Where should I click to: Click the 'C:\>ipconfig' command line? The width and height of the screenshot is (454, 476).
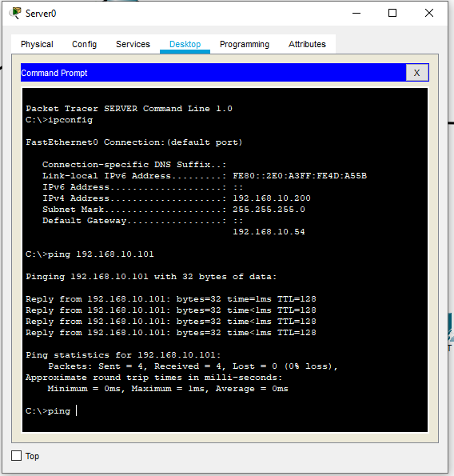click(x=59, y=120)
